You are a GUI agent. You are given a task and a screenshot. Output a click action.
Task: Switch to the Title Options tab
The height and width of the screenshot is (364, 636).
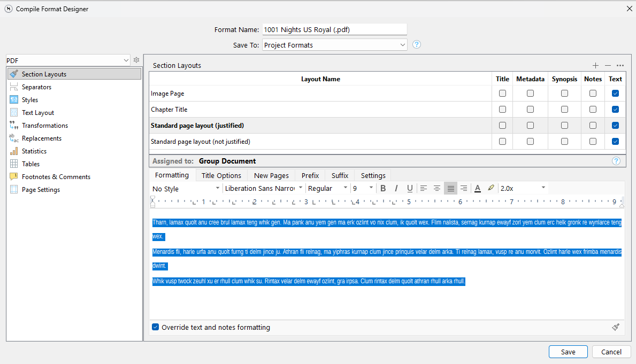coord(221,175)
